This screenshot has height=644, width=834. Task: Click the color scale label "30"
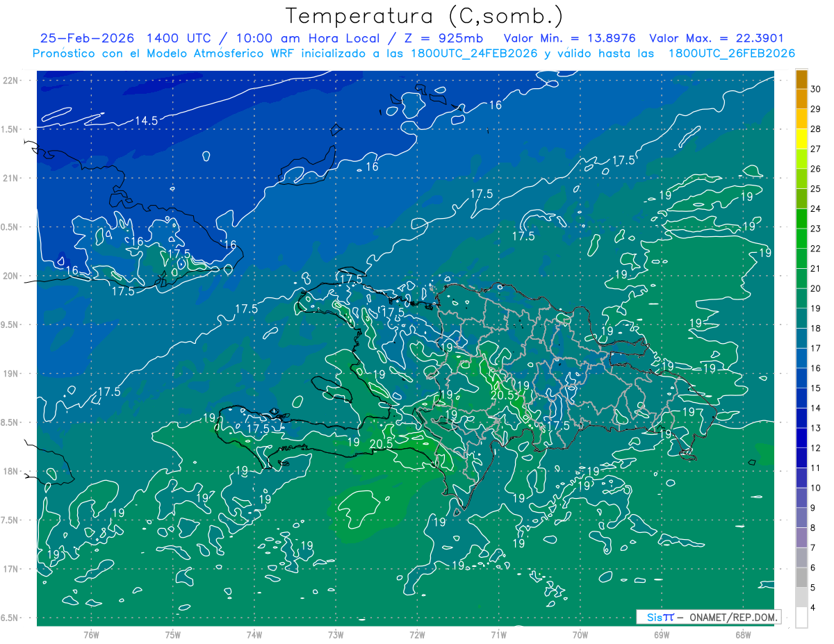point(816,89)
